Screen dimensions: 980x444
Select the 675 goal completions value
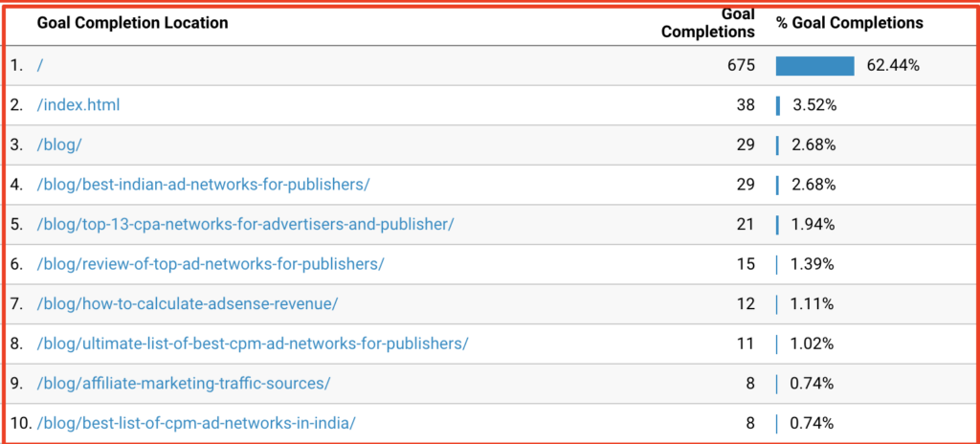click(741, 66)
